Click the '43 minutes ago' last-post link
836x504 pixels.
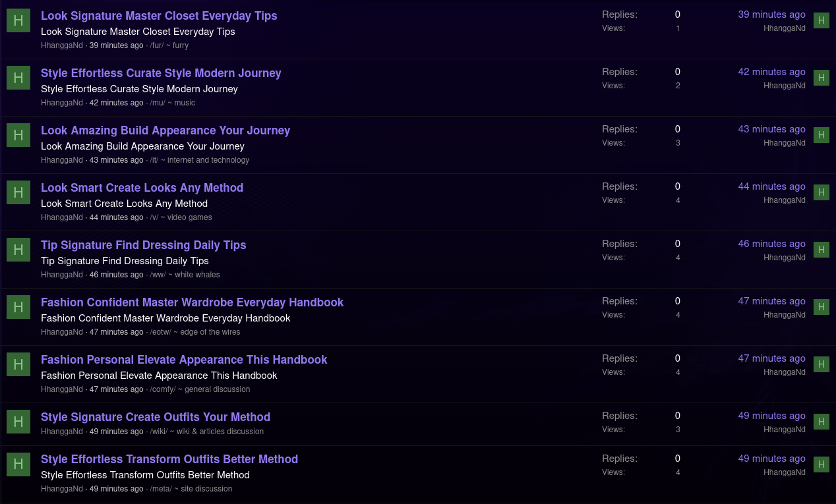pyautogui.click(x=771, y=129)
